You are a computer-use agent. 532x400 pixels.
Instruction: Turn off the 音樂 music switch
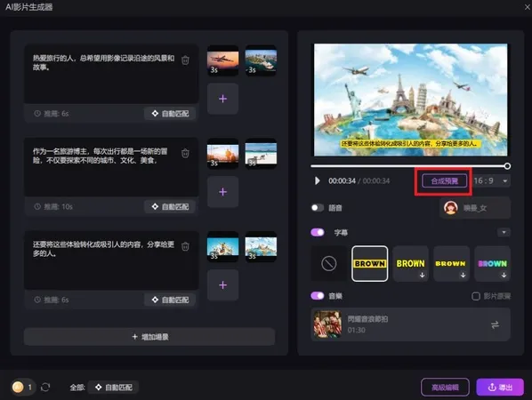click(318, 296)
